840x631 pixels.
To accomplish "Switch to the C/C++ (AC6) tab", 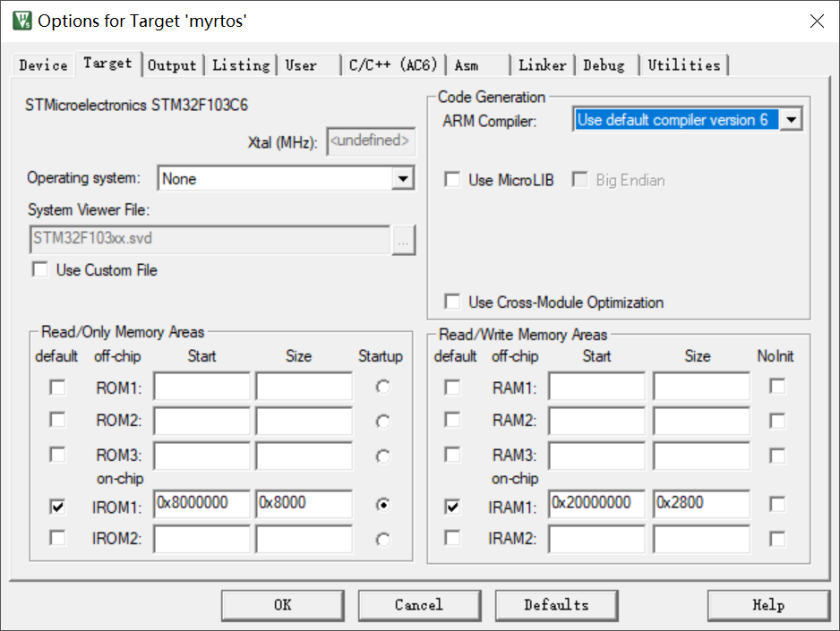I will (393, 65).
